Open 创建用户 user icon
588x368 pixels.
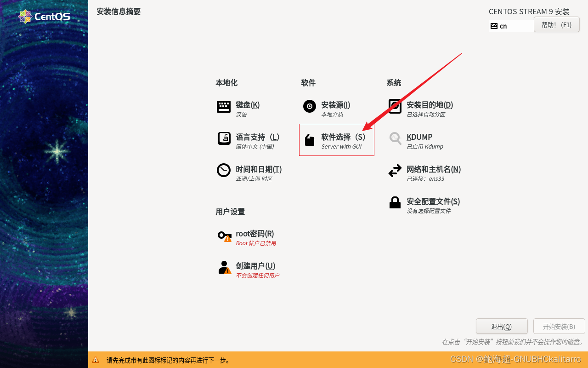[x=224, y=267]
